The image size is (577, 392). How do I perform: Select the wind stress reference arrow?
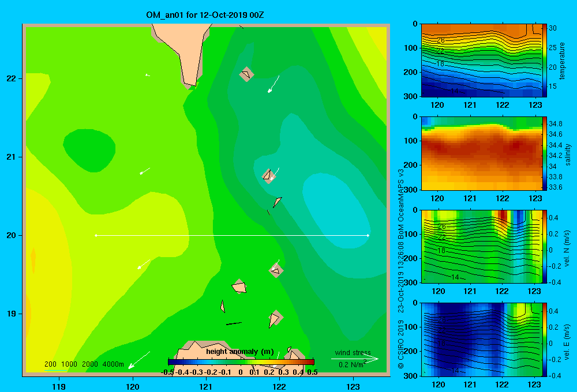pos(355,359)
